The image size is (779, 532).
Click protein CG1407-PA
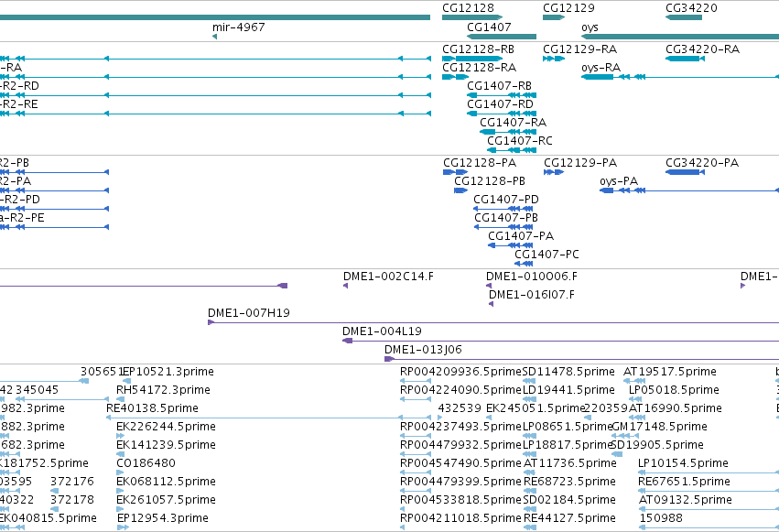pyautogui.click(x=521, y=236)
